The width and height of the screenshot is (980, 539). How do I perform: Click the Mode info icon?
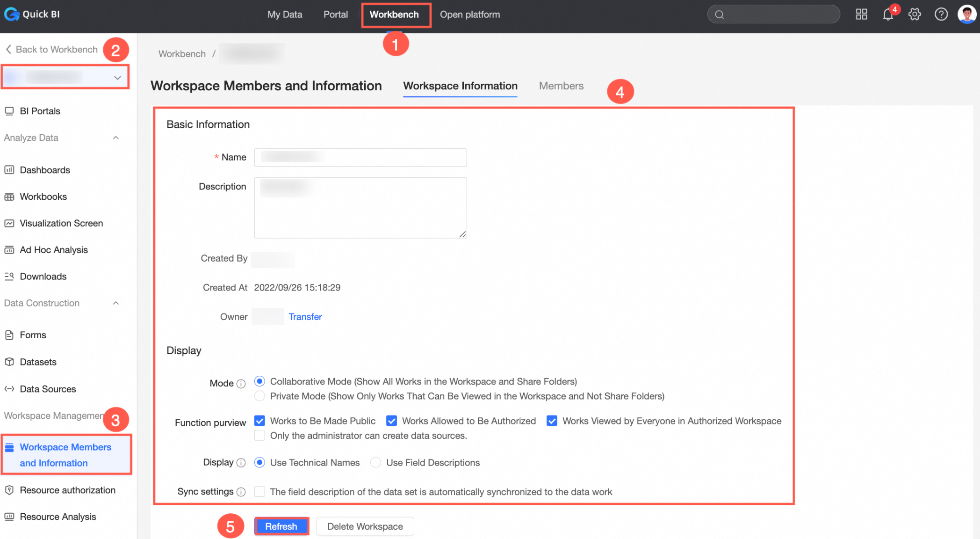coord(241,384)
